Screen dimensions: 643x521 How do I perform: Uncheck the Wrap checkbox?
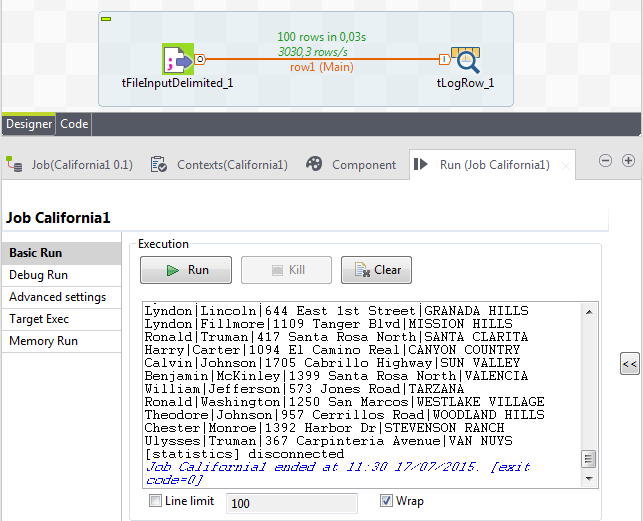(x=386, y=500)
